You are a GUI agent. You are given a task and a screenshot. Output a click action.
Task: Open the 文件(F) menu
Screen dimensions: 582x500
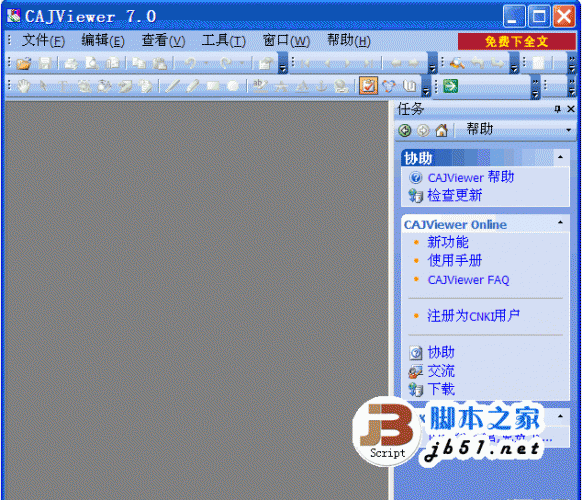(x=43, y=40)
